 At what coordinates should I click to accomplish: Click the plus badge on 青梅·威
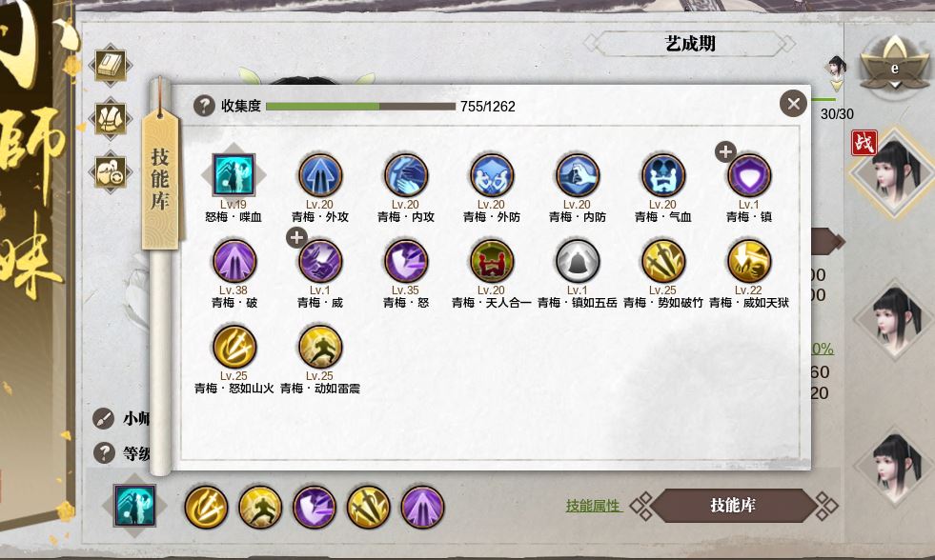(x=296, y=238)
